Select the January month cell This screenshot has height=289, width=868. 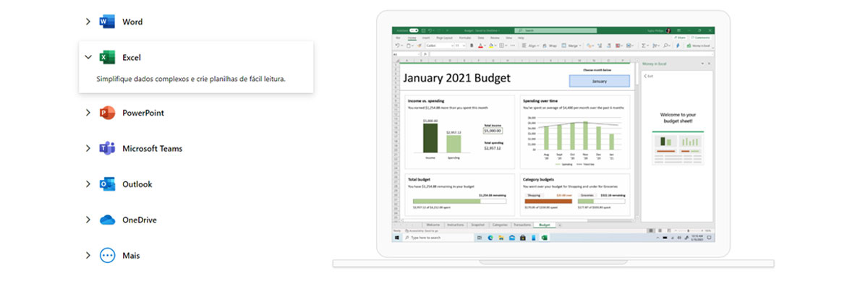[x=599, y=82]
